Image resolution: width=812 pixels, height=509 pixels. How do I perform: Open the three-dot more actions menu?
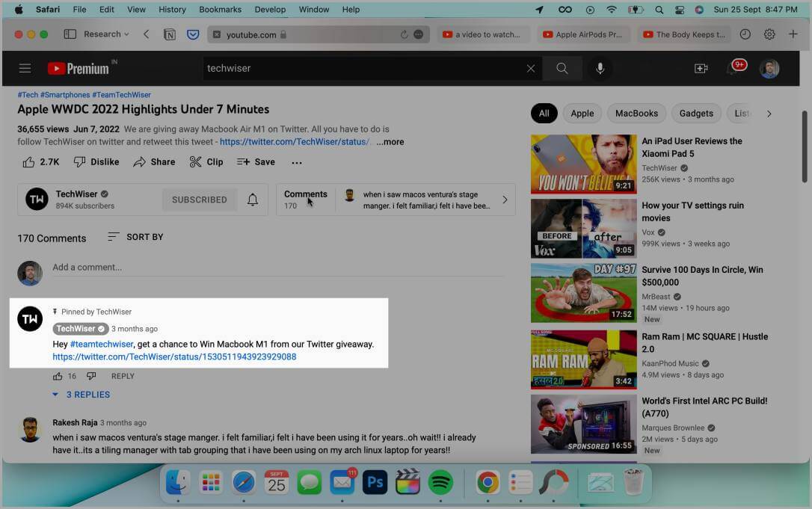(x=297, y=163)
